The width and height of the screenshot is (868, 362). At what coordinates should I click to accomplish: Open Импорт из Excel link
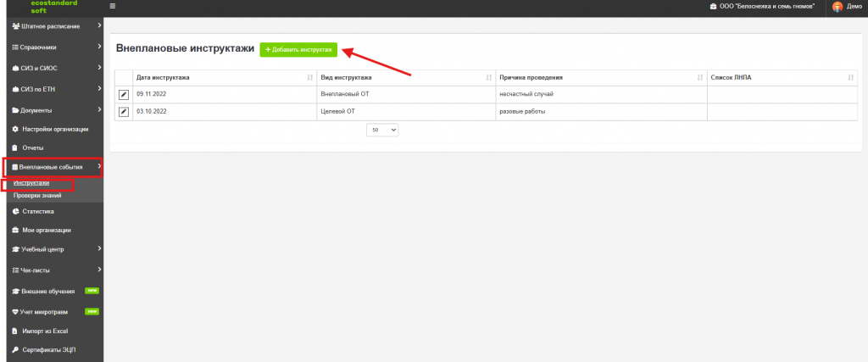[45, 331]
